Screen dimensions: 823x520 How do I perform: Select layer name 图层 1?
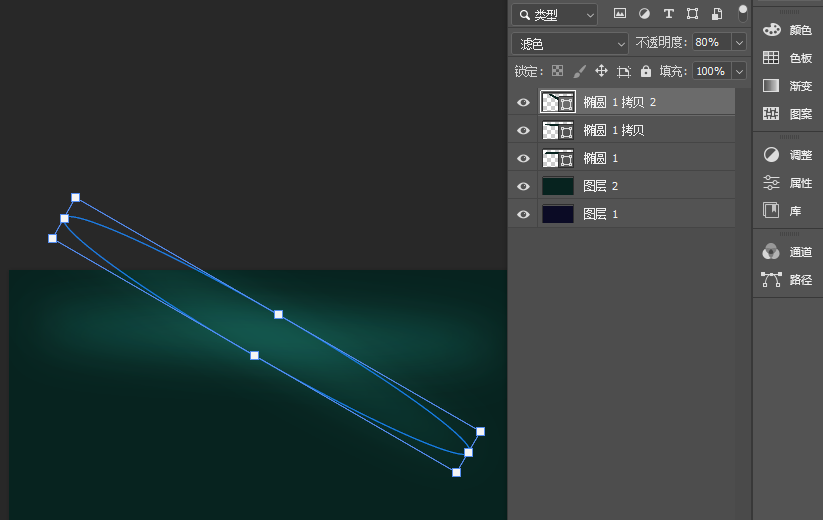click(600, 214)
